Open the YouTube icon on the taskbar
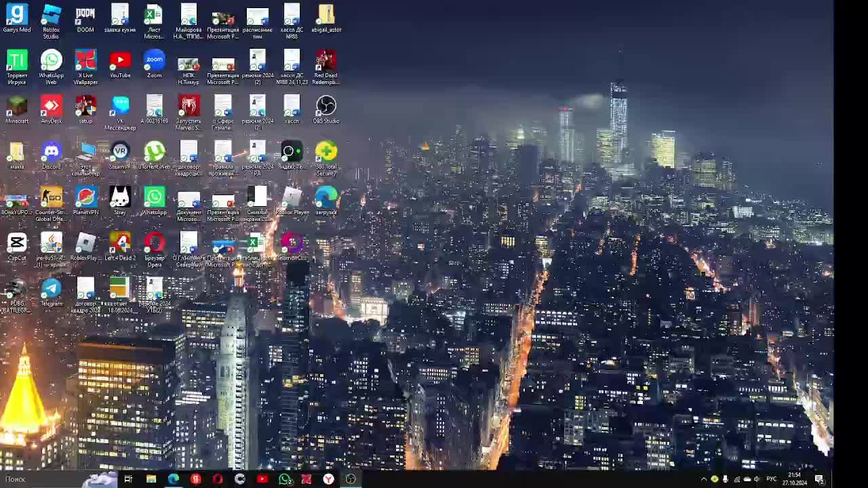Viewport: 868px width, 488px height. point(262,479)
